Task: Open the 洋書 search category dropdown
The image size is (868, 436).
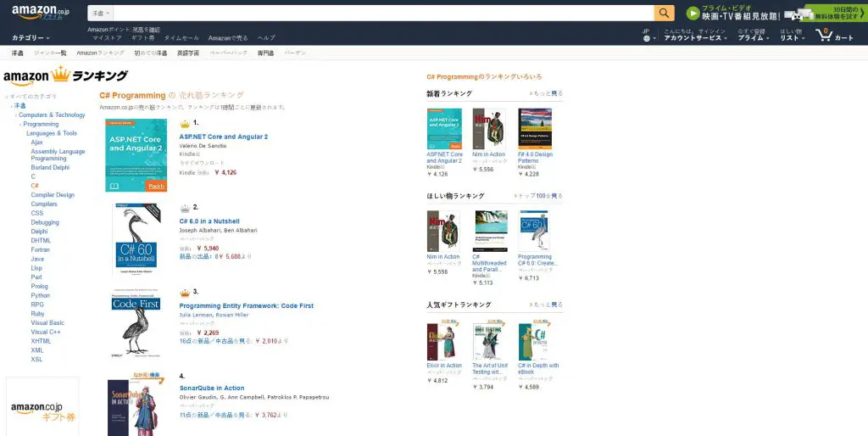Action: [x=101, y=13]
